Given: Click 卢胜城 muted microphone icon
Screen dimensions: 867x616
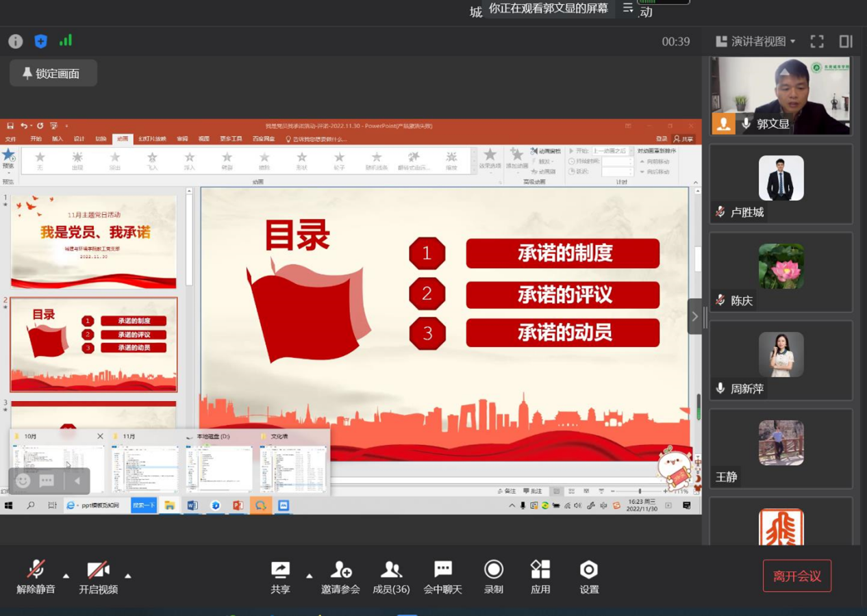Looking at the screenshot, I should pyautogui.click(x=720, y=212).
